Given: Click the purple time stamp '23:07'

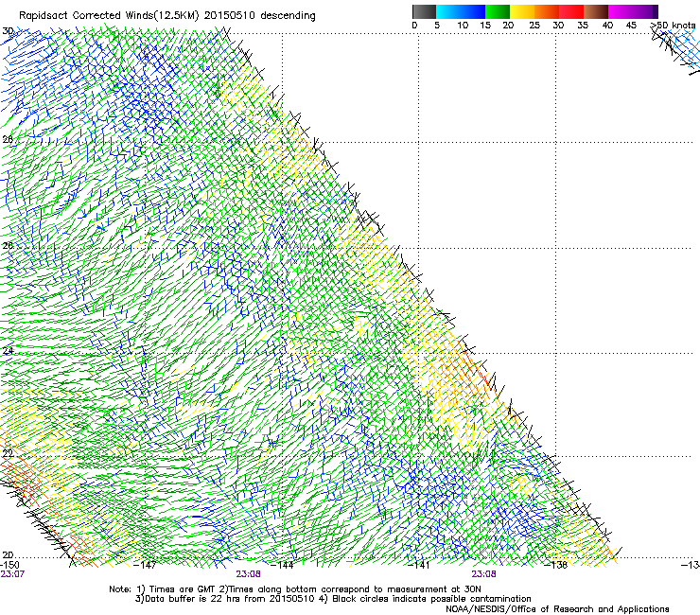Looking at the screenshot, I should (x=12, y=574).
